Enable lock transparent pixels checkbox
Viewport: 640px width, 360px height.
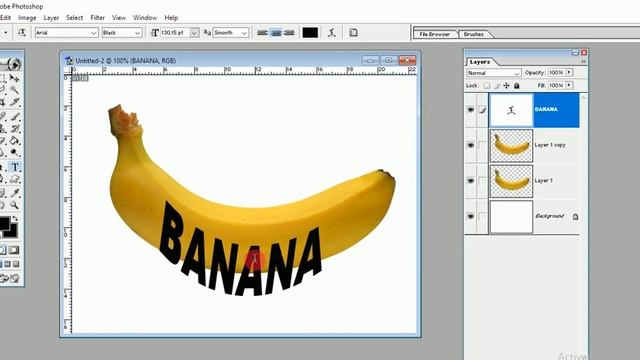[487, 85]
